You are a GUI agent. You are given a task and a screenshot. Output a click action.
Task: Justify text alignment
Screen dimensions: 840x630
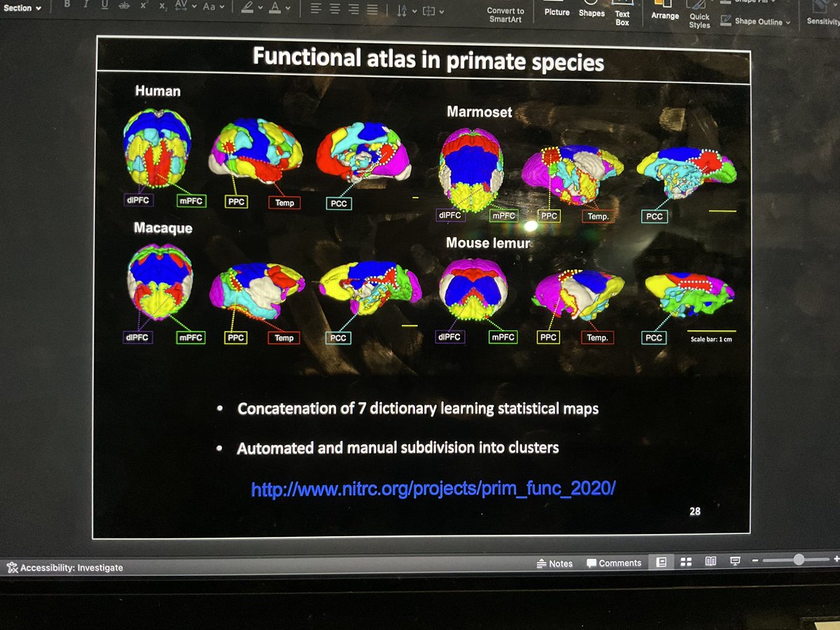[372, 10]
